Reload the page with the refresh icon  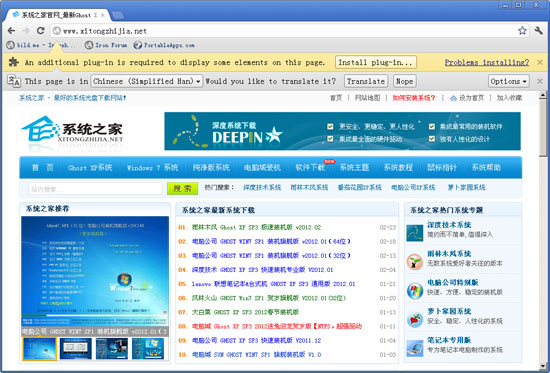point(41,31)
